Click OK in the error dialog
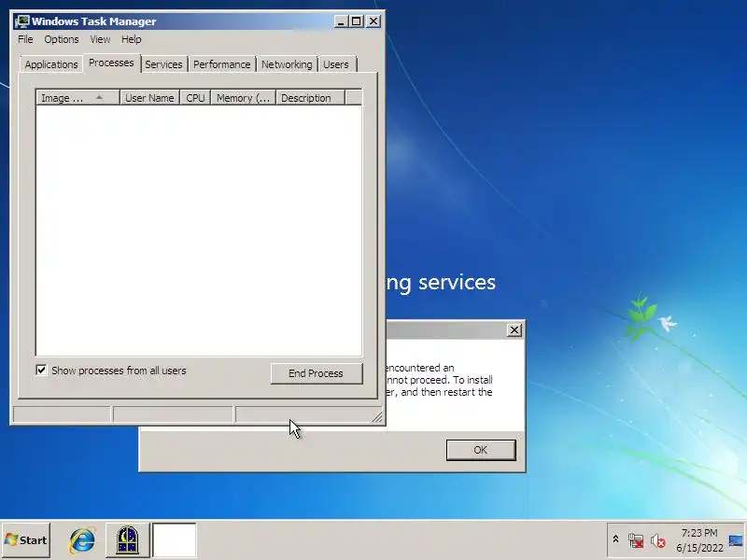The height and width of the screenshot is (560, 747). tap(481, 450)
